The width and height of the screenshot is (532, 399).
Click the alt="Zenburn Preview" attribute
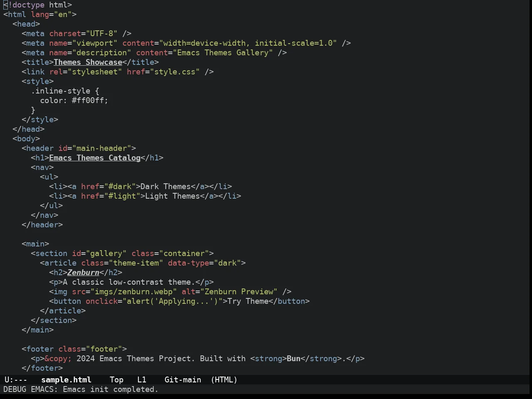(x=230, y=291)
